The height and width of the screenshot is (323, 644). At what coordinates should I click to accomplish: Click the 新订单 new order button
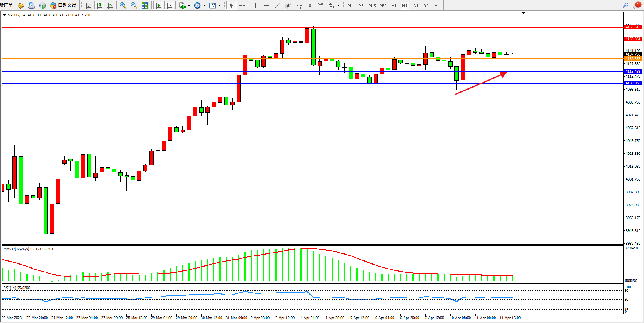[x=6, y=5]
